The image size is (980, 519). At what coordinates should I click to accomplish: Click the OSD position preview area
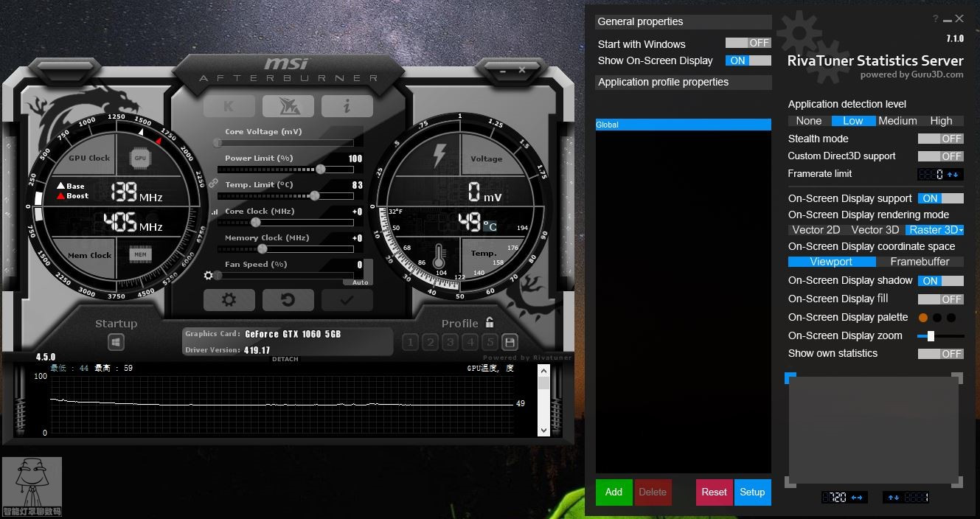coord(874,431)
